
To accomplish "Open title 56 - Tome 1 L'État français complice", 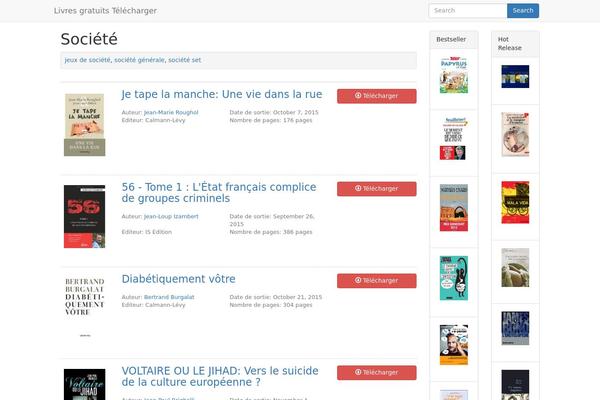I will pyautogui.click(x=219, y=193).
